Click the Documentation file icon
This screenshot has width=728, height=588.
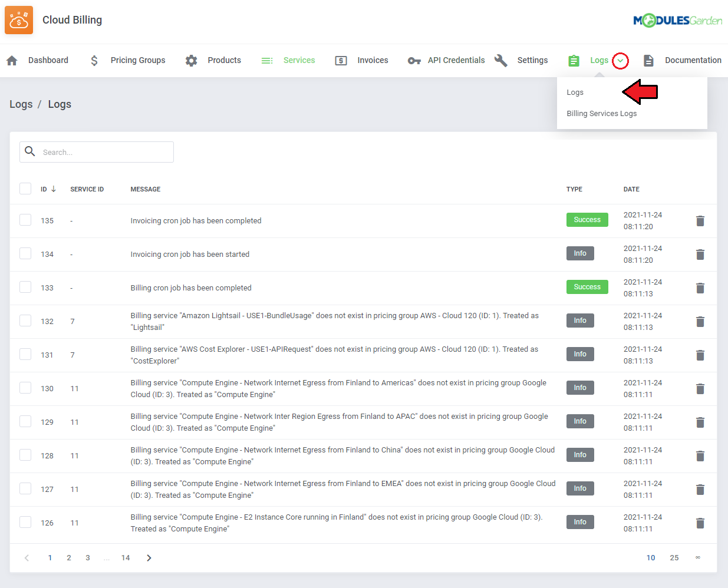click(648, 60)
